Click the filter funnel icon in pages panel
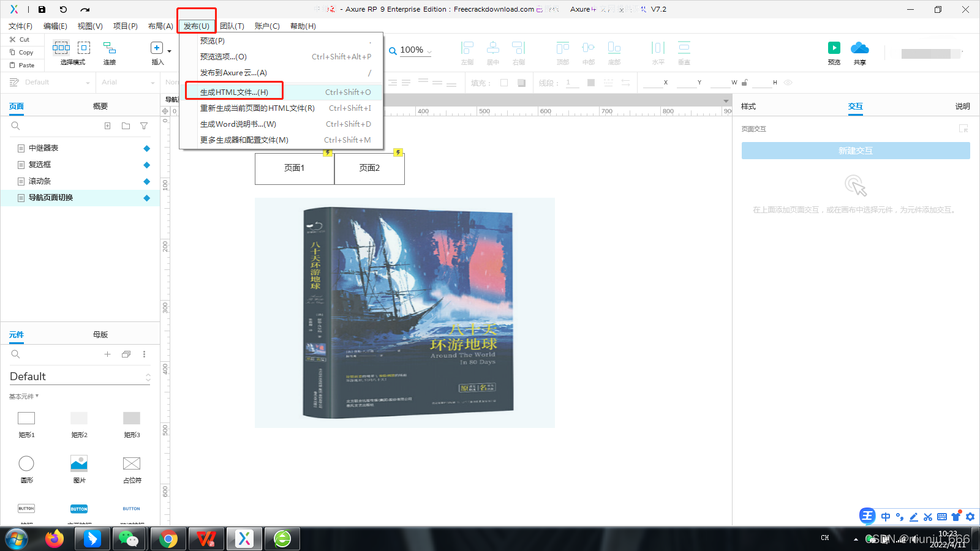 [x=144, y=126]
